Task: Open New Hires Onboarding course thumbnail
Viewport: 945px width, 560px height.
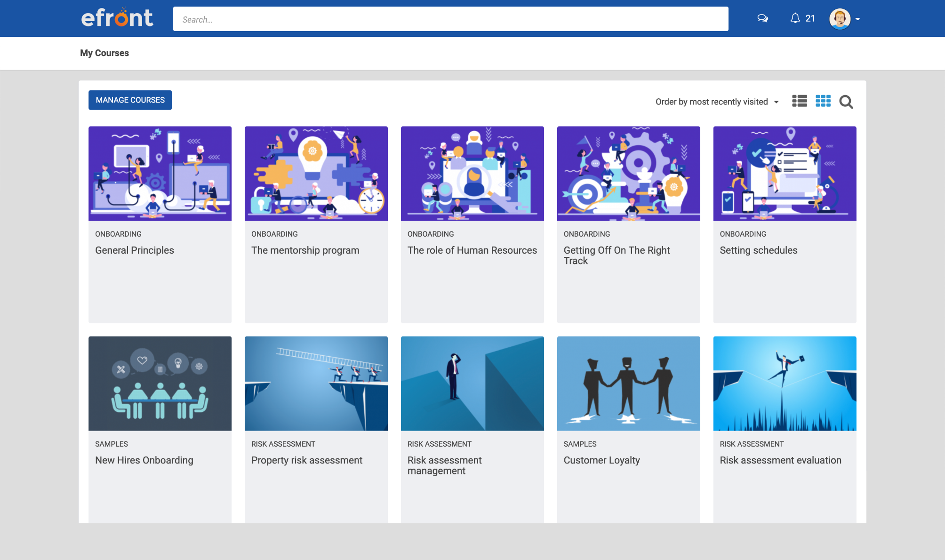Action: click(x=160, y=383)
